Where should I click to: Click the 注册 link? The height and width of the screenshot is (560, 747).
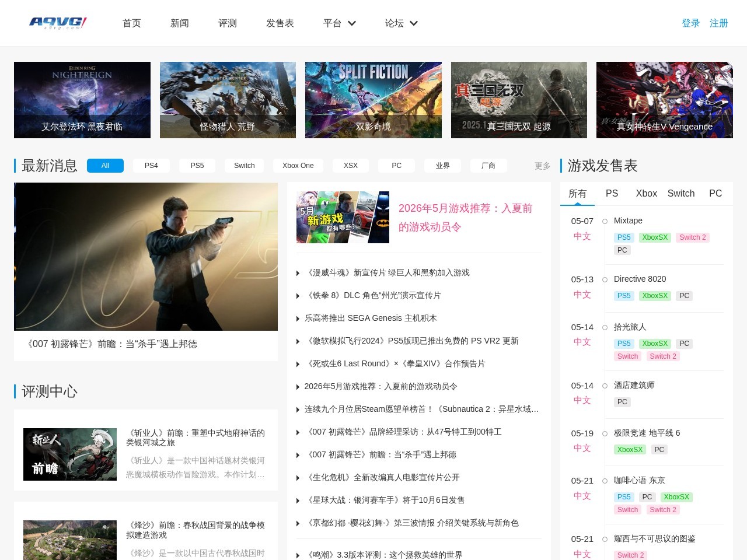tap(719, 23)
